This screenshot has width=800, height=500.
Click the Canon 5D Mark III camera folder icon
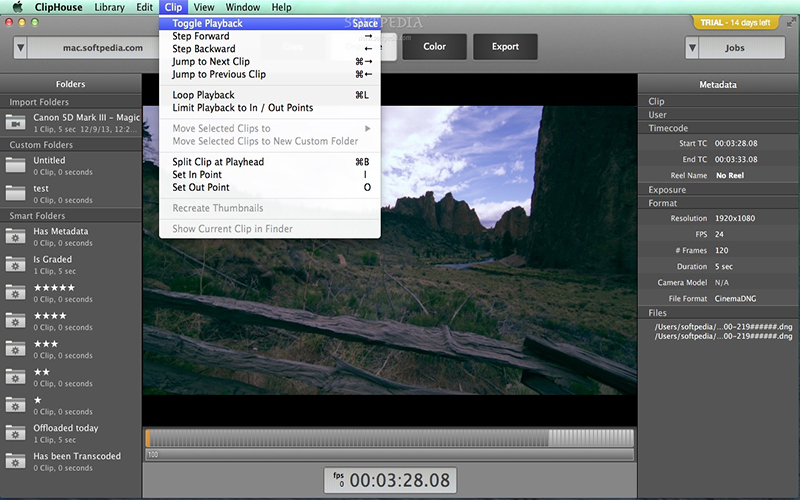pyautogui.click(x=15, y=123)
